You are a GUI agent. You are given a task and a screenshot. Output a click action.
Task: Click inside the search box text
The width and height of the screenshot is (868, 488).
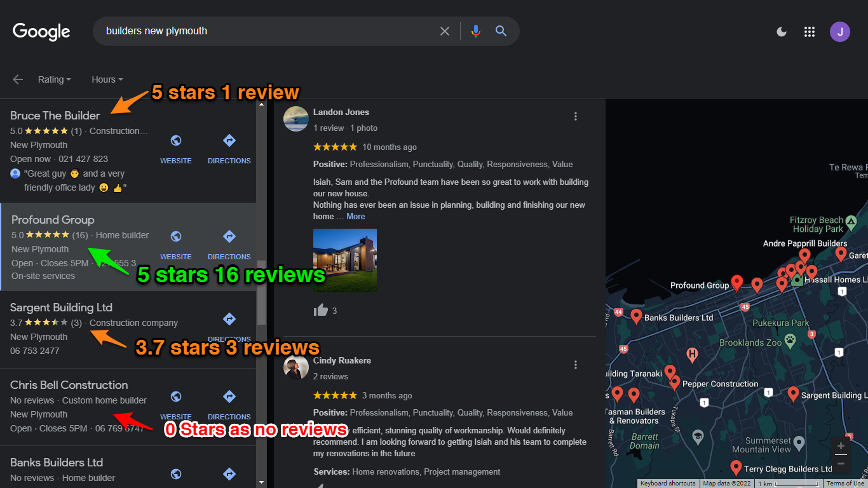pyautogui.click(x=156, y=31)
